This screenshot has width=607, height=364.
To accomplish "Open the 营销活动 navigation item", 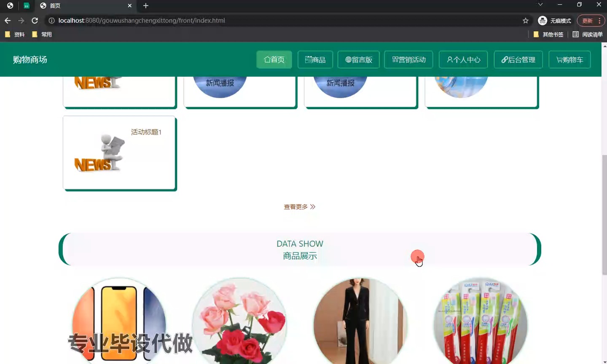I will coord(409,59).
